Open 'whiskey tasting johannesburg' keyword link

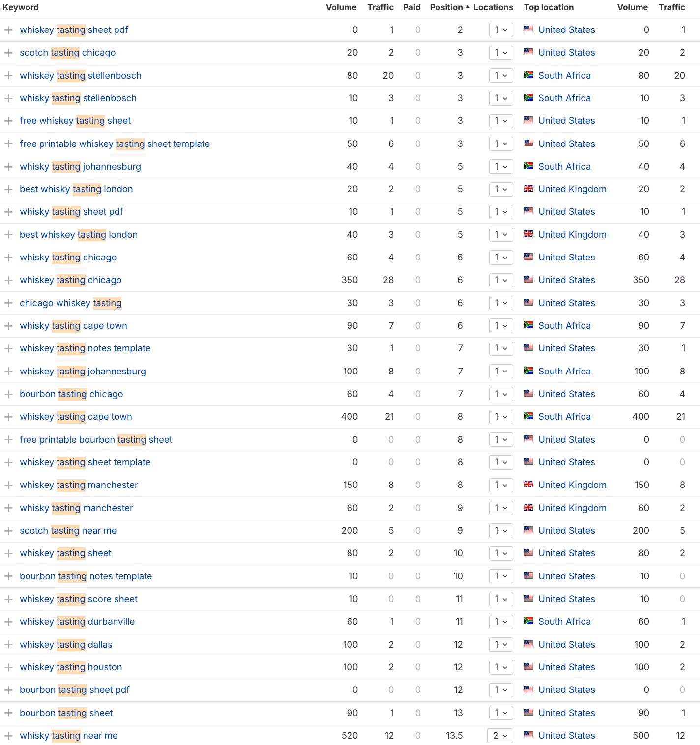[83, 372]
